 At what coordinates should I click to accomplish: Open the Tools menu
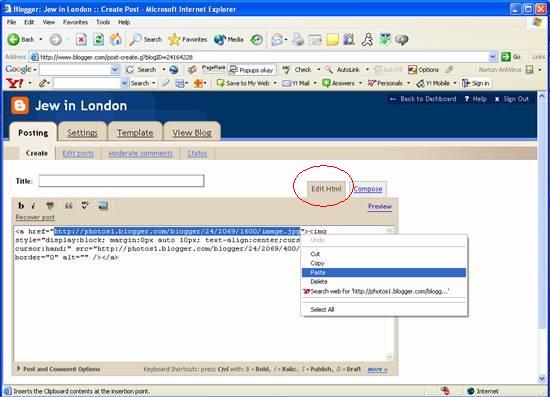click(x=103, y=22)
